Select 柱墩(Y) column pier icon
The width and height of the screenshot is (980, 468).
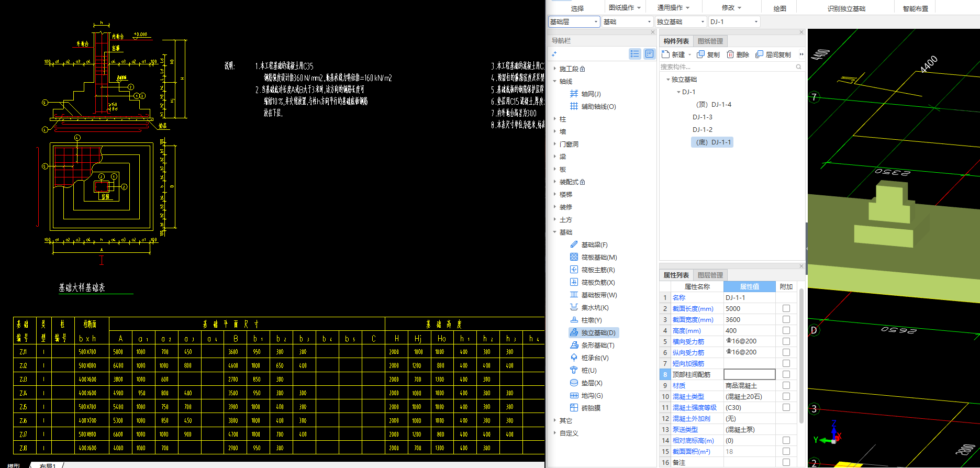(x=574, y=320)
